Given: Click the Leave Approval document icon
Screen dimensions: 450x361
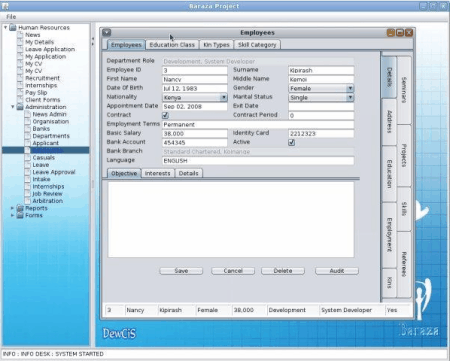Looking at the screenshot, I should tap(27, 172).
